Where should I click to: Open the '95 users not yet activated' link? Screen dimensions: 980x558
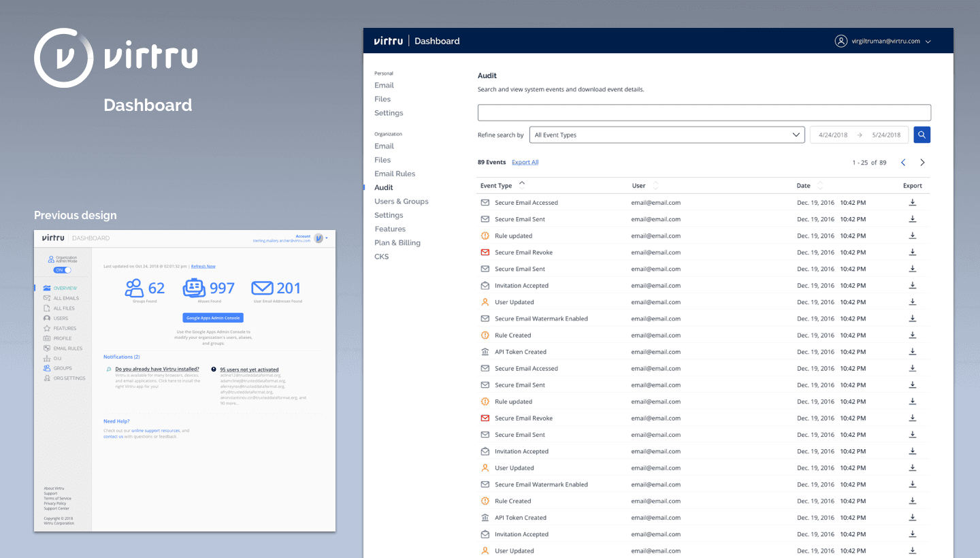249,370
